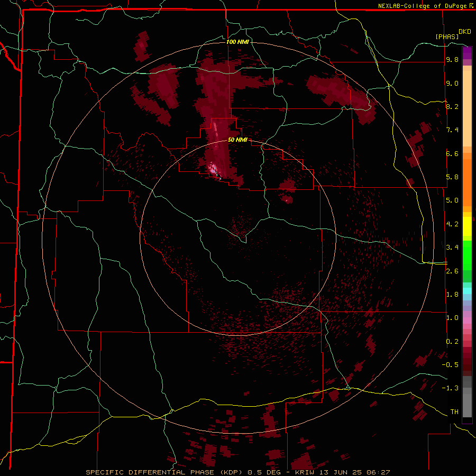Select the 1.0 scale label
Viewport: 476px width, 476px height.
click(452, 318)
